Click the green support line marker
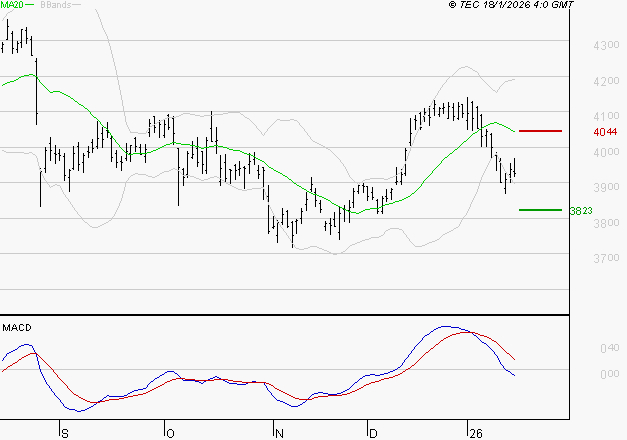The image size is (627, 440). tap(540, 210)
